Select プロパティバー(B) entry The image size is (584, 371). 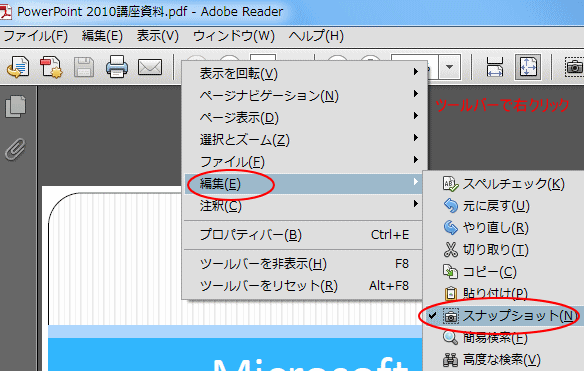pyautogui.click(x=304, y=235)
